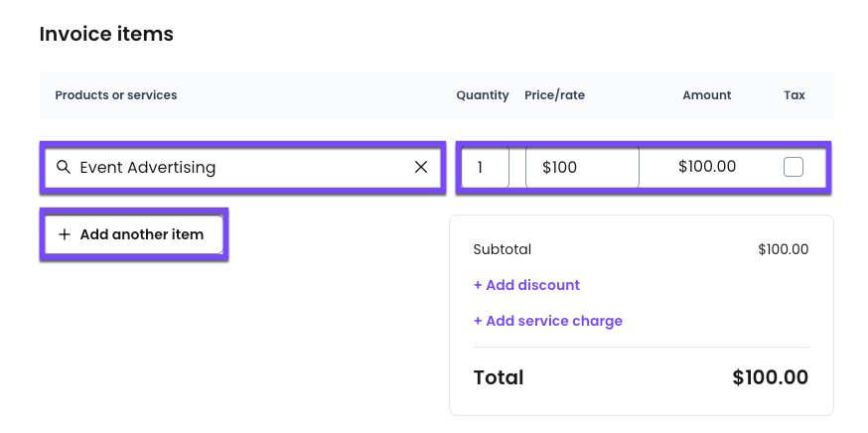The height and width of the screenshot is (433, 868).
Task: Select the Price/rate input showing $100
Action: coord(582,167)
